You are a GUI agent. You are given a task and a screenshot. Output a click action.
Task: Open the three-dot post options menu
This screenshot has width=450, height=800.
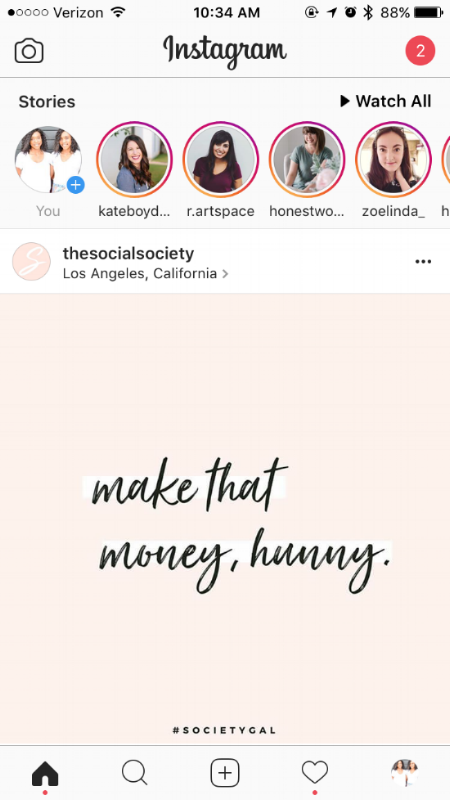point(423,262)
